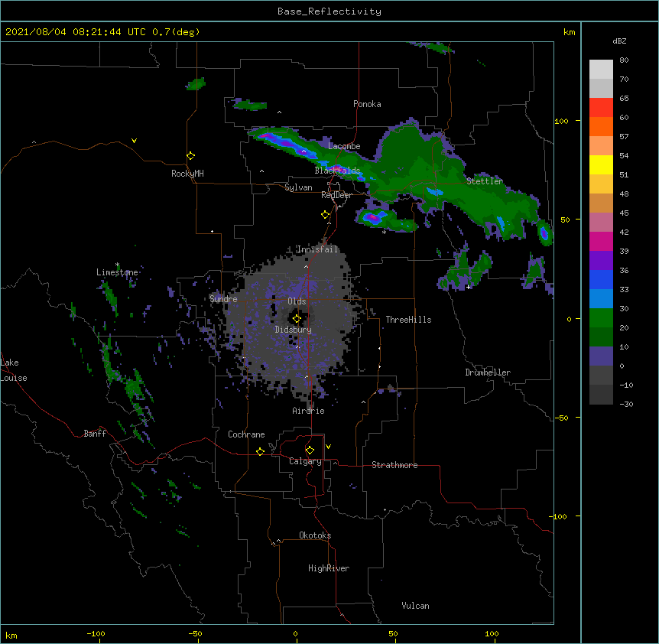The height and width of the screenshot is (644, 659).
Task: Pick the green 20-30 dBZ legend swatch
Action: click(601, 318)
